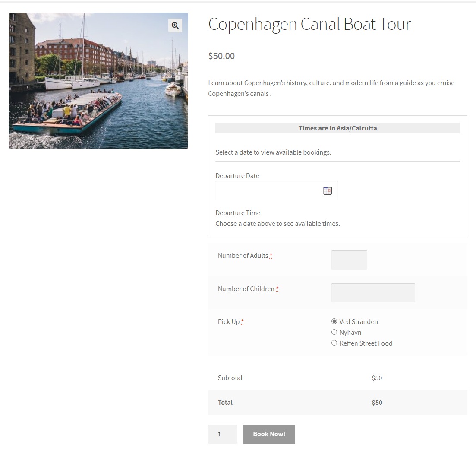The image size is (476, 454).
Task: Click the Number of Adults field
Action: [349, 260]
